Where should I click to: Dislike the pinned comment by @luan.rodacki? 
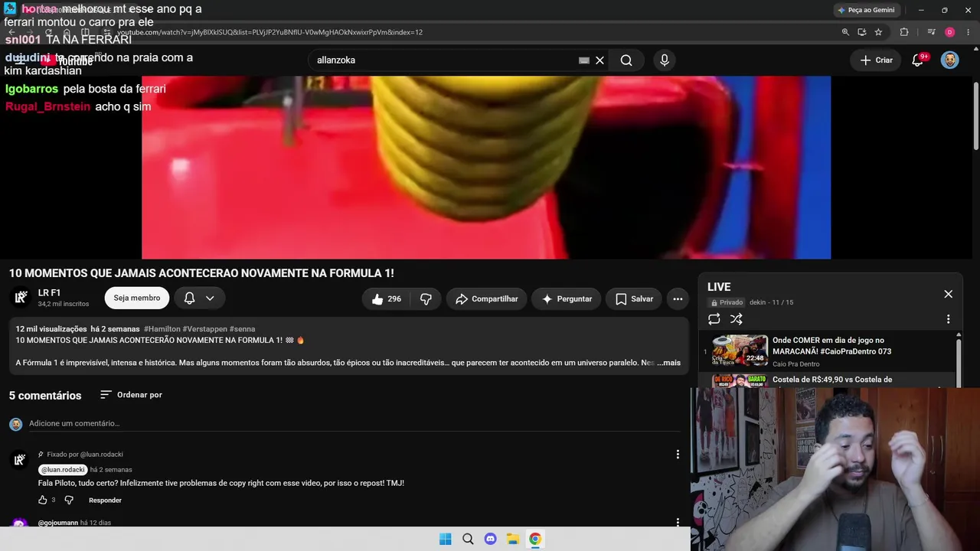pos(69,500)
